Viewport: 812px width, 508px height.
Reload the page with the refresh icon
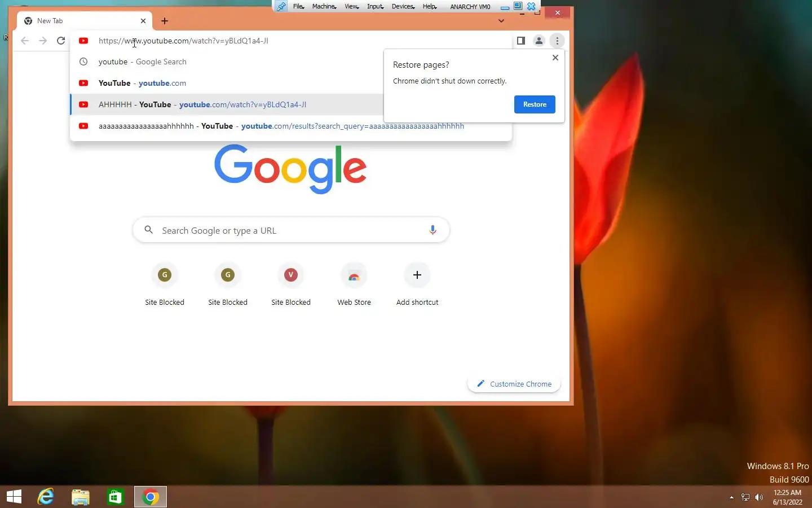[x=61, y=41]
